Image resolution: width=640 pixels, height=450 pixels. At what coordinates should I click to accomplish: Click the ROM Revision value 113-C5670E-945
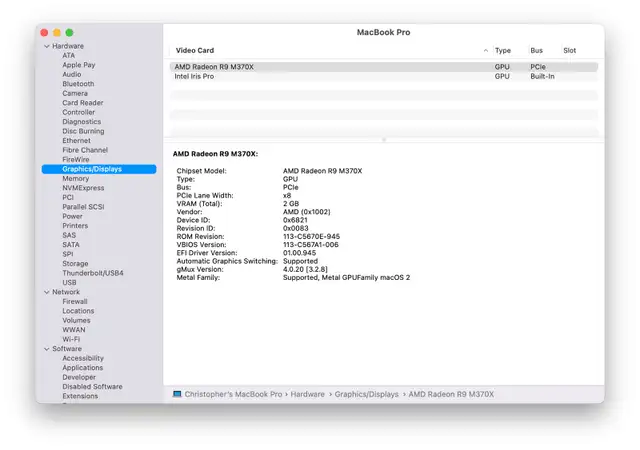coord(311,236)
